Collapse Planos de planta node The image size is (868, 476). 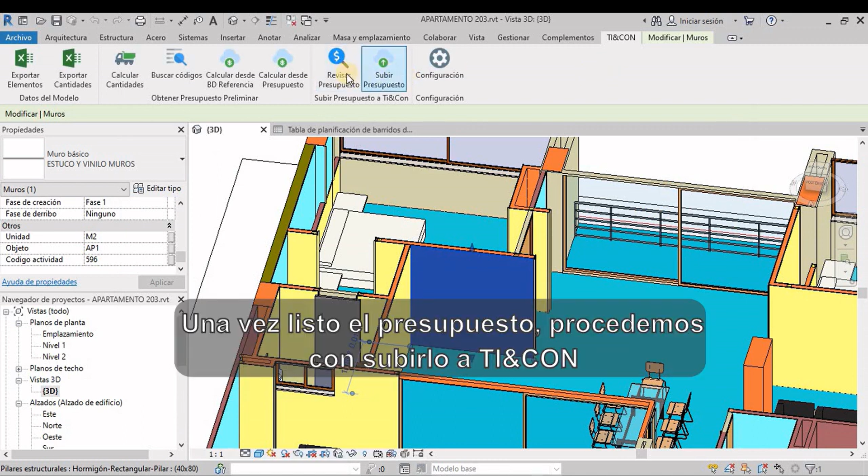pos(19,323)
